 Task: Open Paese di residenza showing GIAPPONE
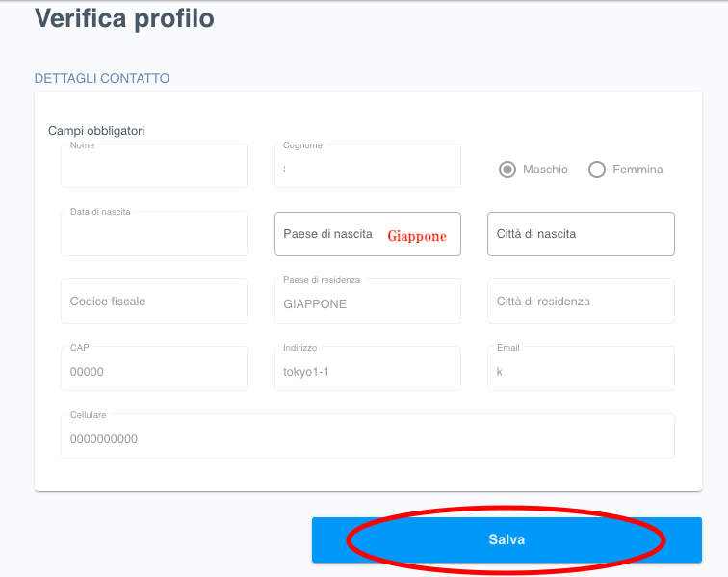click(x=368, y=302)
